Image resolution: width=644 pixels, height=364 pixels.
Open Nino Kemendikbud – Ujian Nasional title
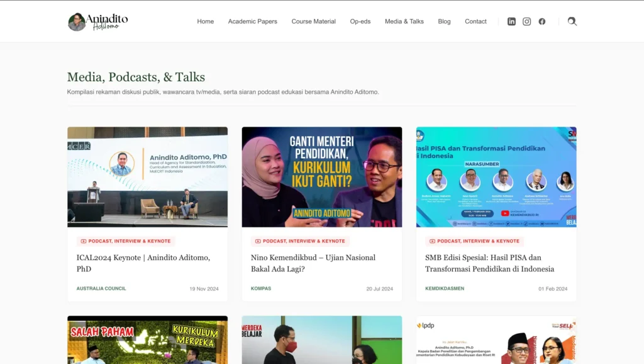pos(313,263)
